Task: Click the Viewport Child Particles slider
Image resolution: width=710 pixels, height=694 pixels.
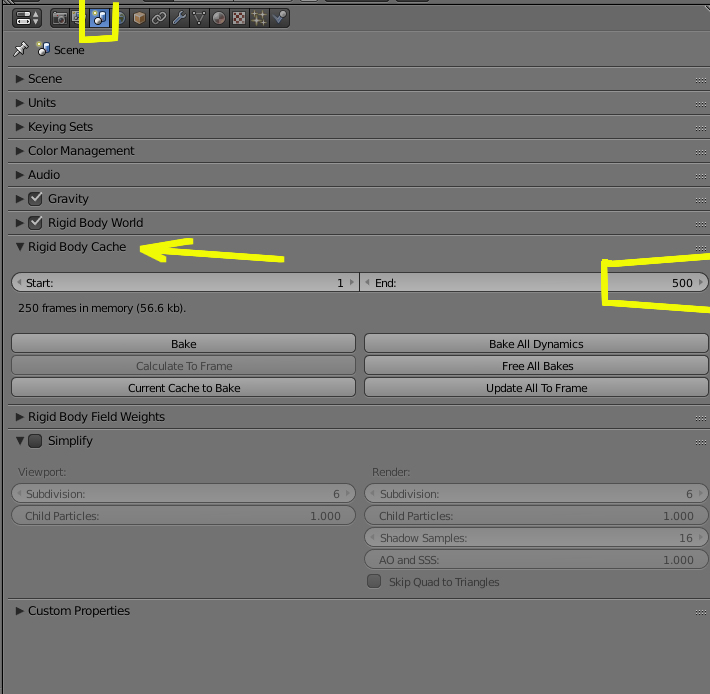Action: [x=183, y=516]
